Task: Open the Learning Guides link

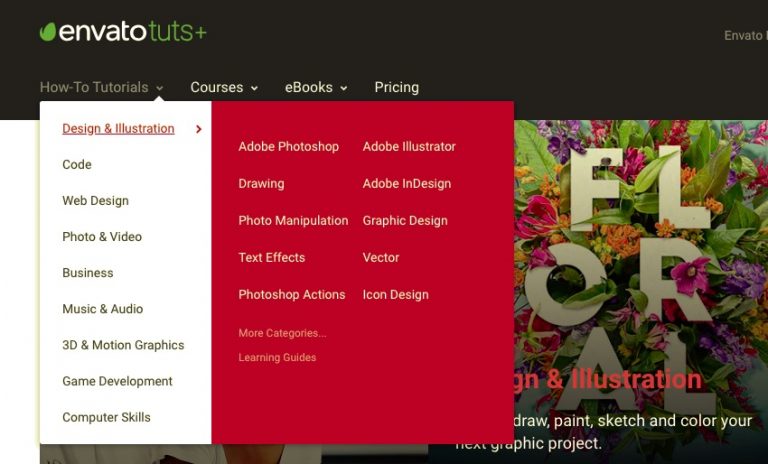Action: (277, 358)
